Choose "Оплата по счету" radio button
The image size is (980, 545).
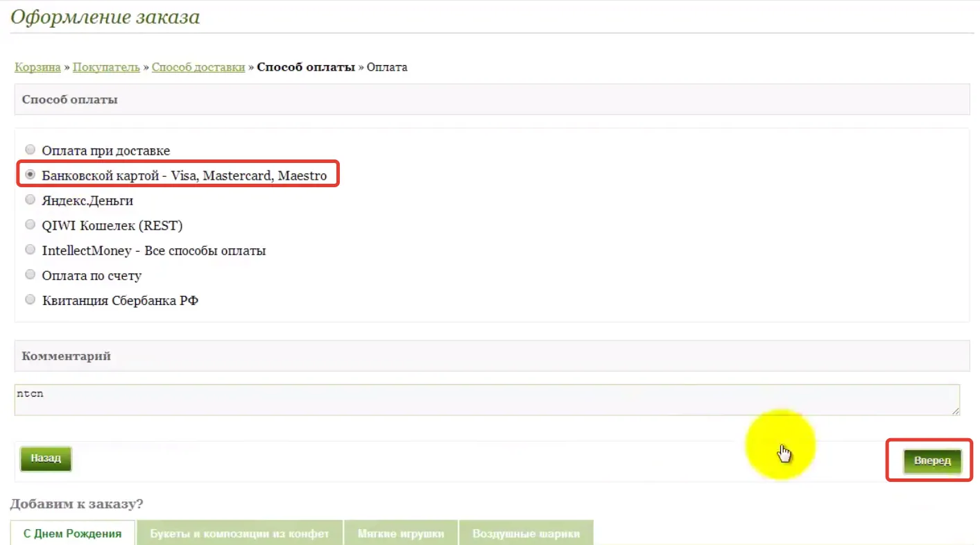coord(30,275)
